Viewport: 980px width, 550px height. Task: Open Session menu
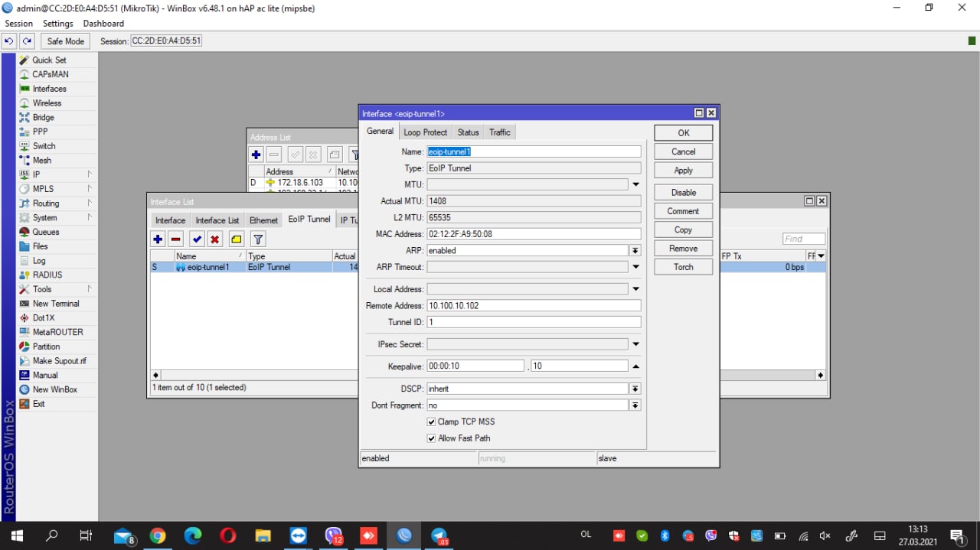[19, 24]
